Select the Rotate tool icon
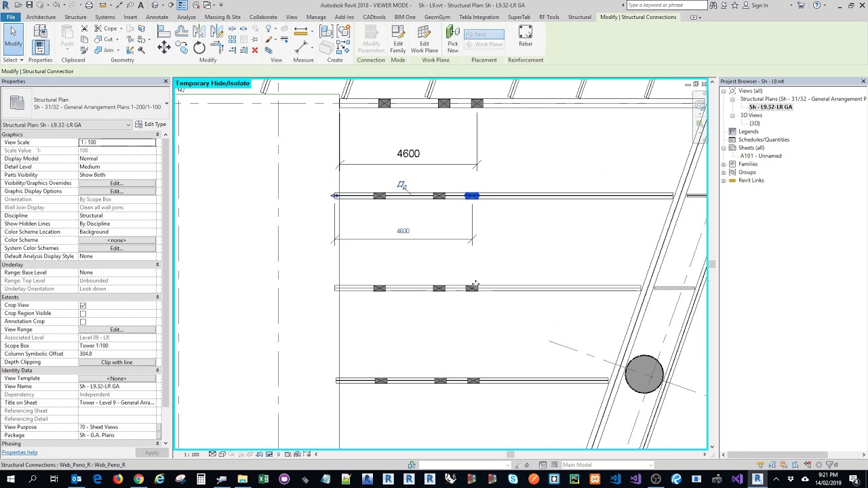The image size is (868, 488). [x=199, y=47]
